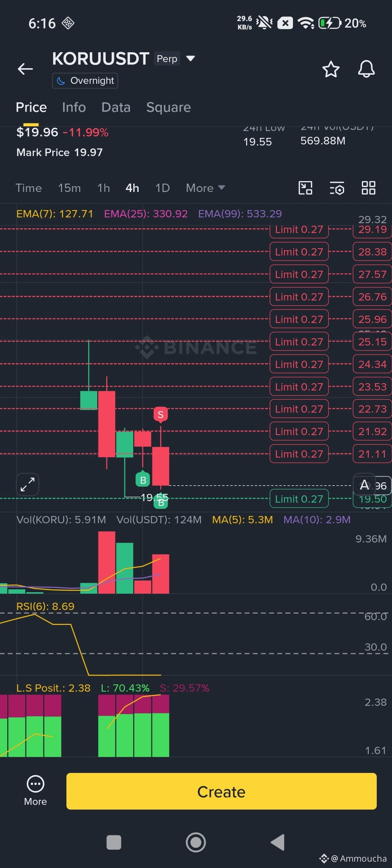Open the chart drawing tools icon
Screen dimensions: 392x868
[x=305, y=188]
